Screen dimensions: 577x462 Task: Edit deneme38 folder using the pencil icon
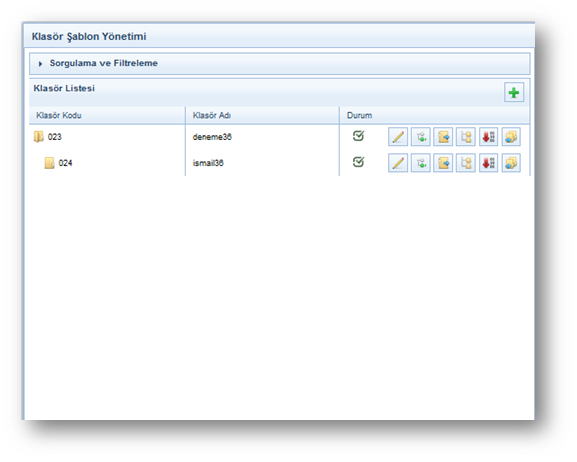pos(398,137)
